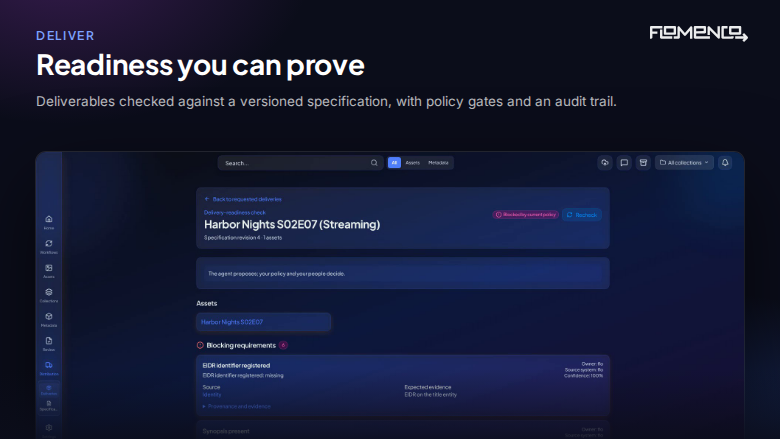Viewport: 780px width, 439px height.
Task: Click the Delivery-readiness check label
Action: tap(235, 212)
